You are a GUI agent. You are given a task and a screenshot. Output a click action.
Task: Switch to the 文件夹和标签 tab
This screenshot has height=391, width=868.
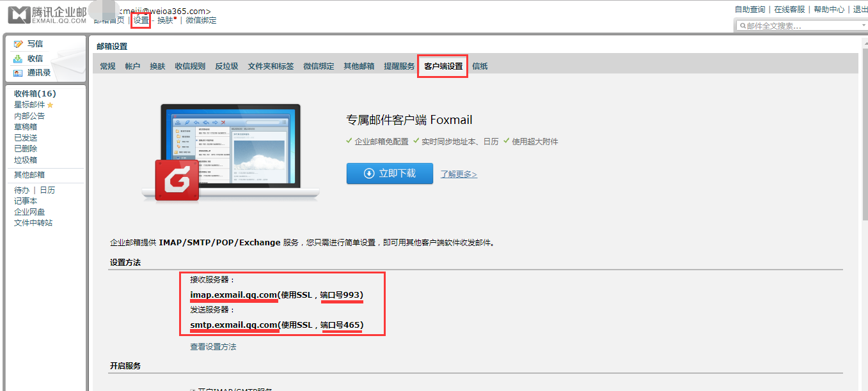[271, 66]
